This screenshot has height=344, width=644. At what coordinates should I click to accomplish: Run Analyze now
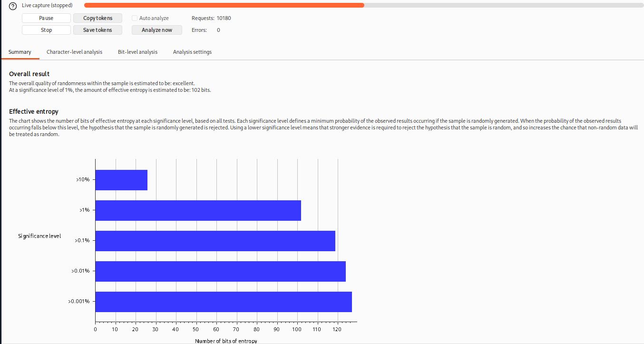click(x=157, y=30)
